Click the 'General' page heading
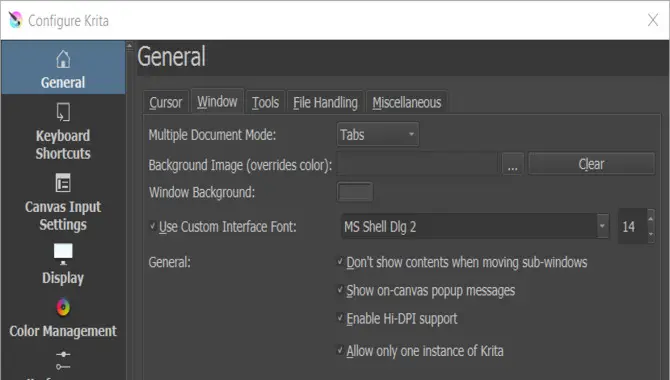The image size is (670, 380). tap(171, 57)
